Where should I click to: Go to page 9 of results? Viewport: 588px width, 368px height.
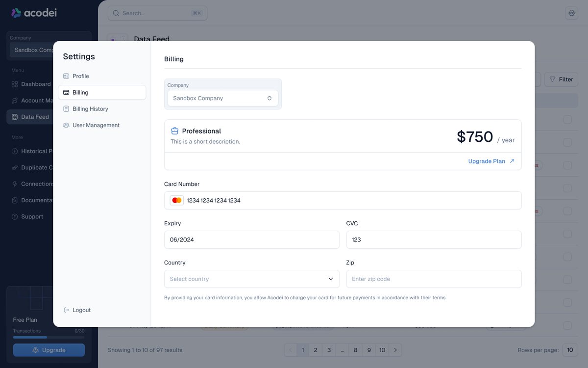[369, 350]
